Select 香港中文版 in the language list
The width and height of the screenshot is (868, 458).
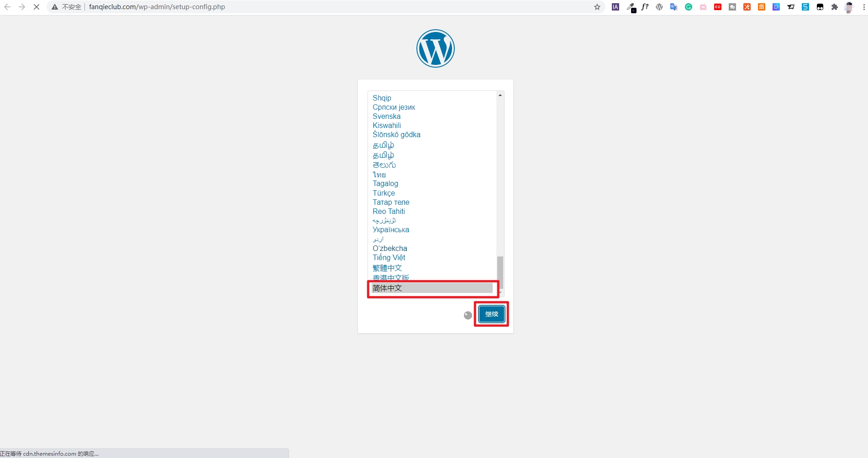(x=391, y=277)
